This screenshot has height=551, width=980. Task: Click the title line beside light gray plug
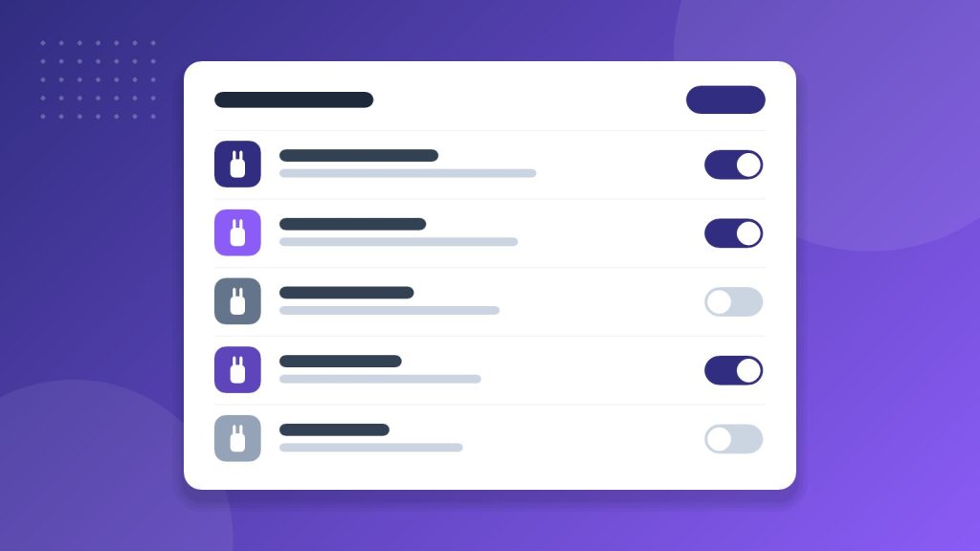click(x=334, y=430)
